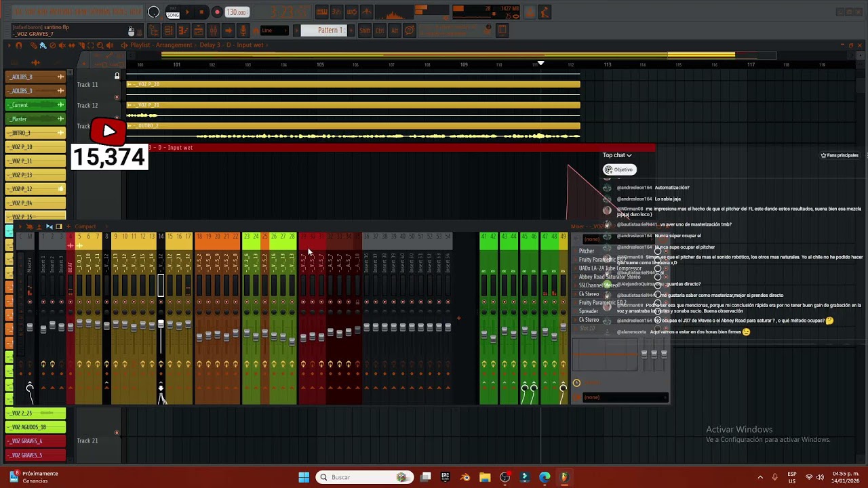Expand the Top chat dropdown
Screen dimensions: 868x488
pos(617,155)
